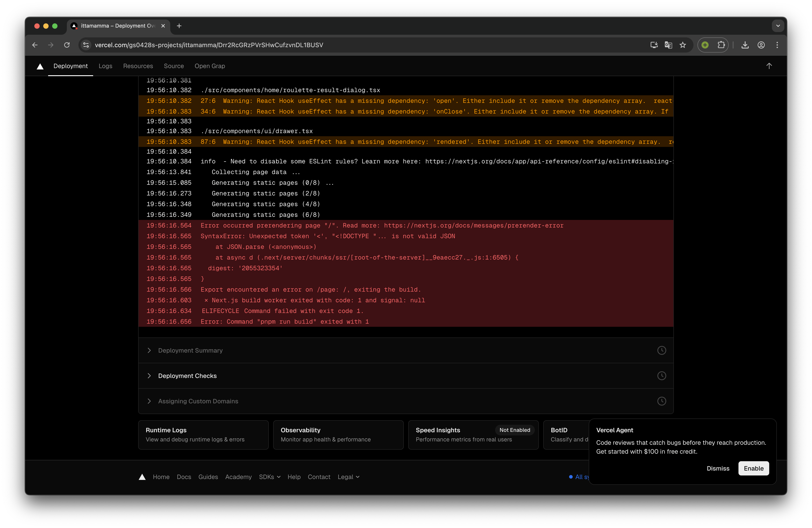Expand the Deployment Checks section
Viewport: 812px width, 528px height.
click(187, 376)
